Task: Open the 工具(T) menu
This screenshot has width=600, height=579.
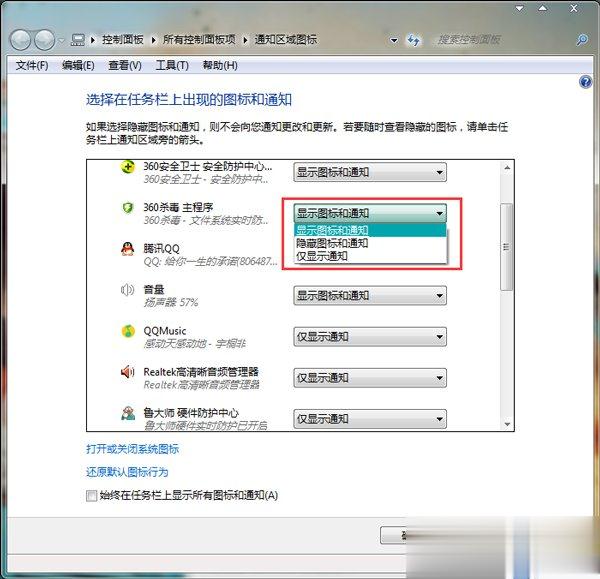Action: (x=172, y=65)
